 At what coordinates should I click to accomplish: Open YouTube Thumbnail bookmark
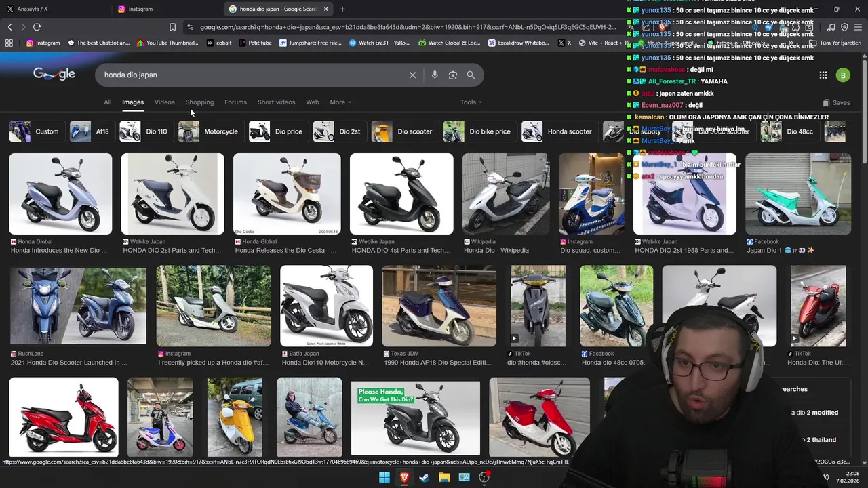167,43
